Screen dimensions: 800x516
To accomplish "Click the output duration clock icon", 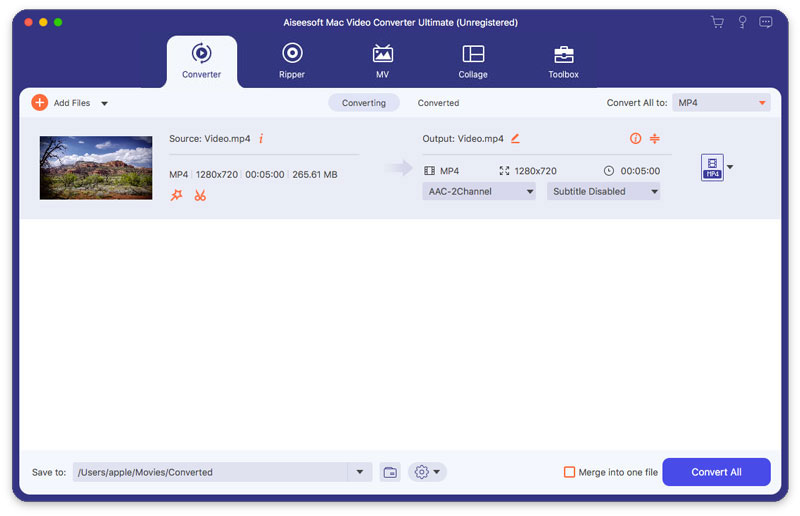I will point(609,171).
